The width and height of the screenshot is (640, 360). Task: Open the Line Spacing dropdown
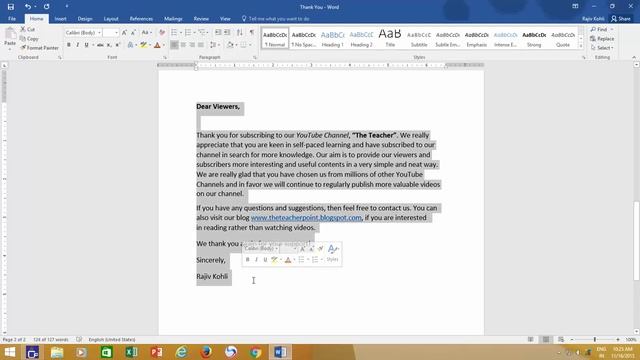[214, 45]
